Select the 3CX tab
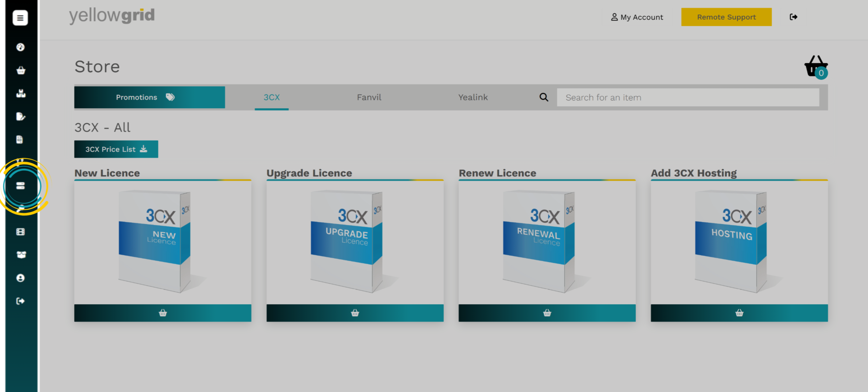The image size is (868, 392). click(272, 97)
